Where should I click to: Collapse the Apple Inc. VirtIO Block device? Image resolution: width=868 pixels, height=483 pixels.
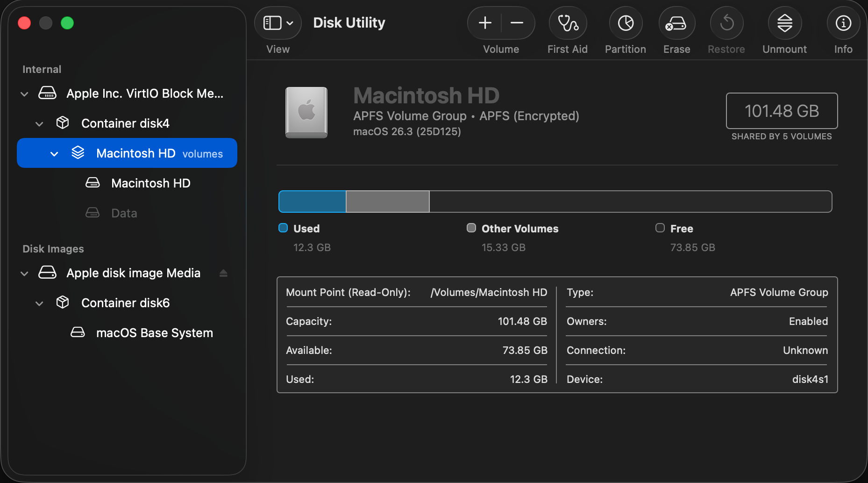click(24, 94)
